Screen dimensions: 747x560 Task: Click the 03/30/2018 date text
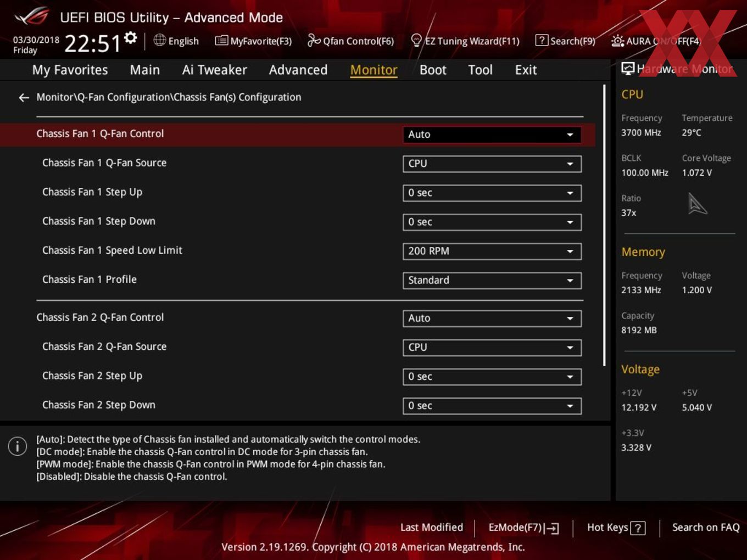tap(36, 40)
